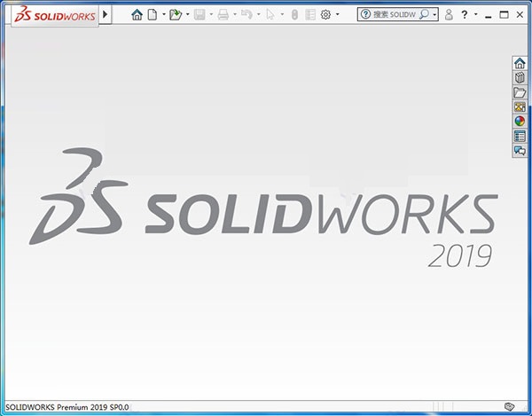Expand the Help dropdown arrow
This screenshot has width=532, height=416.
click(x=475, y=14)
